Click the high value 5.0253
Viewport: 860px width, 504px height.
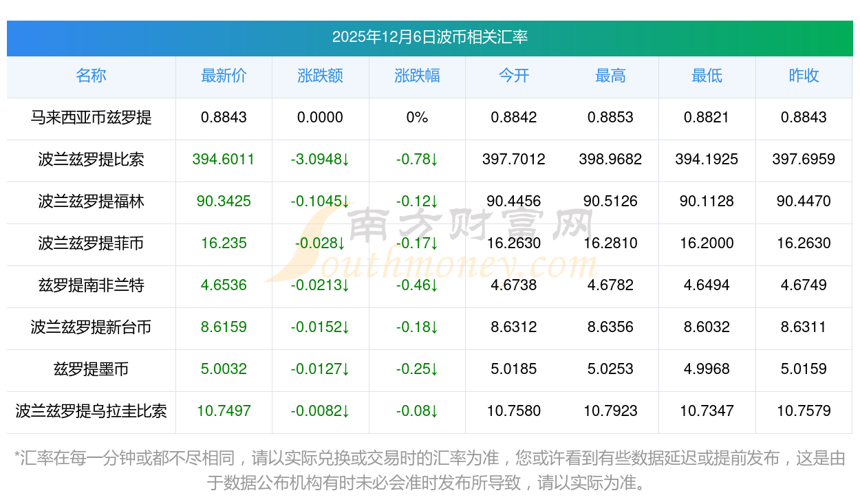click(610, 369)
